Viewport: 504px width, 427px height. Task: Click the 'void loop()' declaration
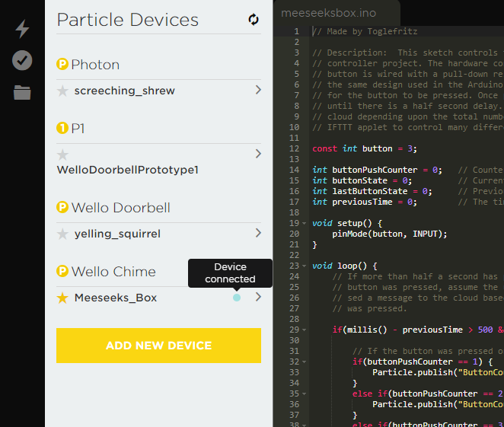345,266
